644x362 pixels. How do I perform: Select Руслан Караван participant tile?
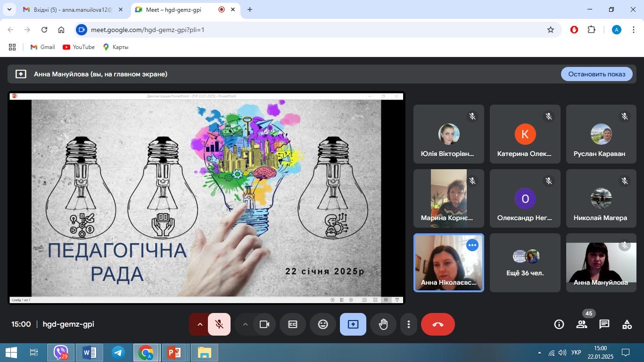tap(601, 134)
